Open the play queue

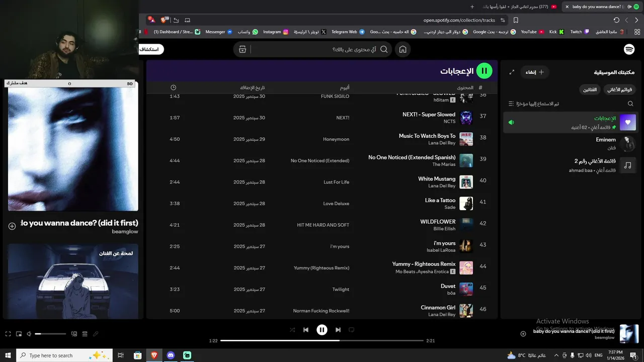[x=85, y=334]
